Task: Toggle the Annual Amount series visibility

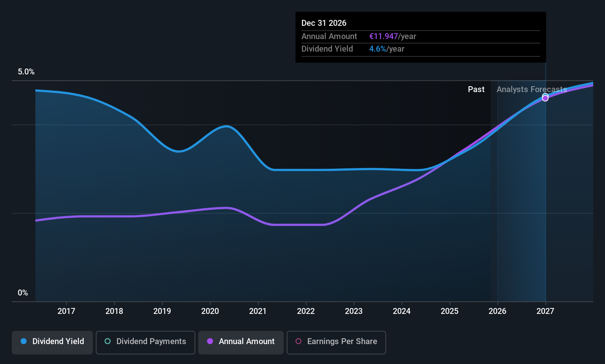Action: tap(241, 342)
